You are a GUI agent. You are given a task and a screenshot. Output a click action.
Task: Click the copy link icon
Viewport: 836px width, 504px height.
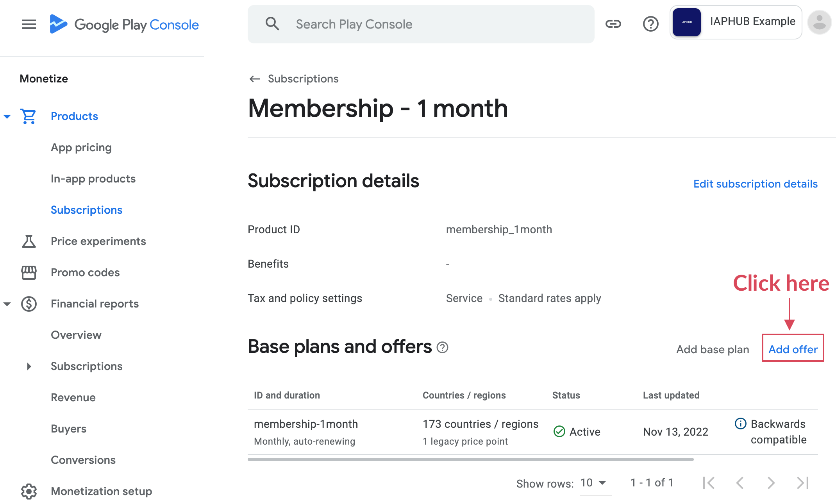click(x=613, y=24)
